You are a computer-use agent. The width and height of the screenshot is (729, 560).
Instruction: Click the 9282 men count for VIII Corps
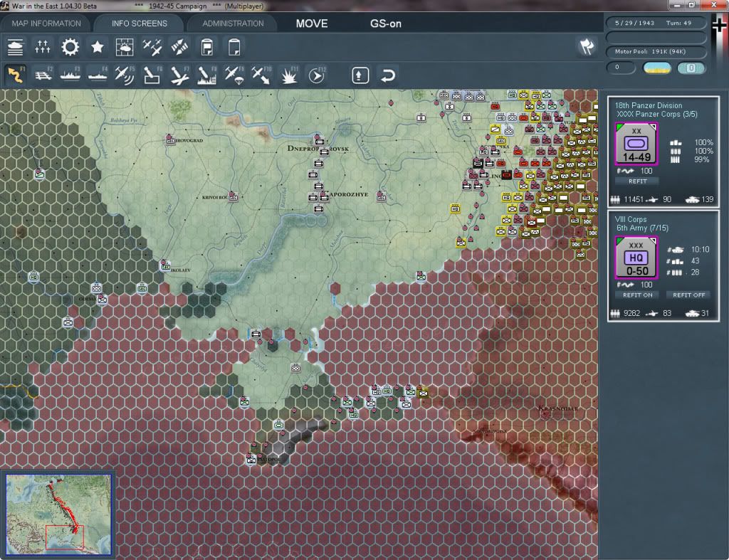632,314
